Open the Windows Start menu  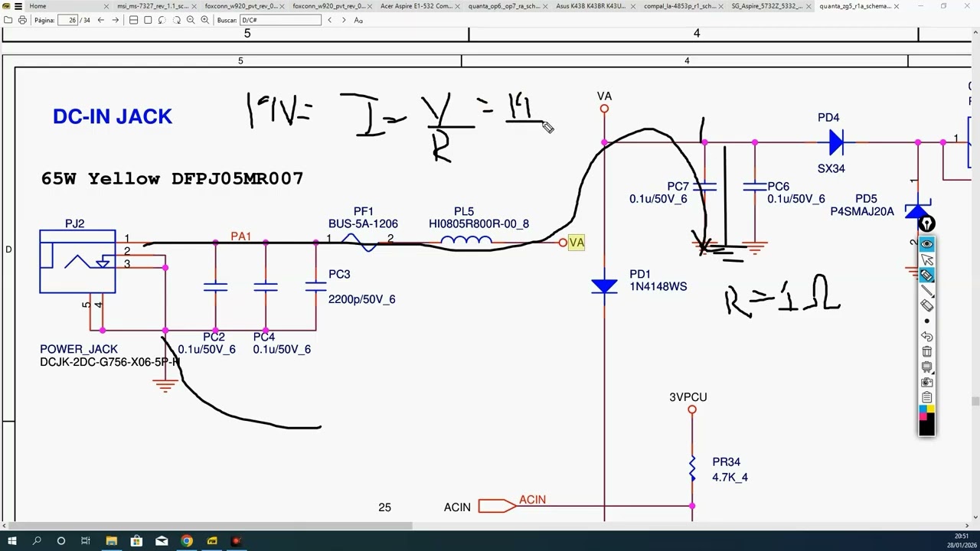12,541
